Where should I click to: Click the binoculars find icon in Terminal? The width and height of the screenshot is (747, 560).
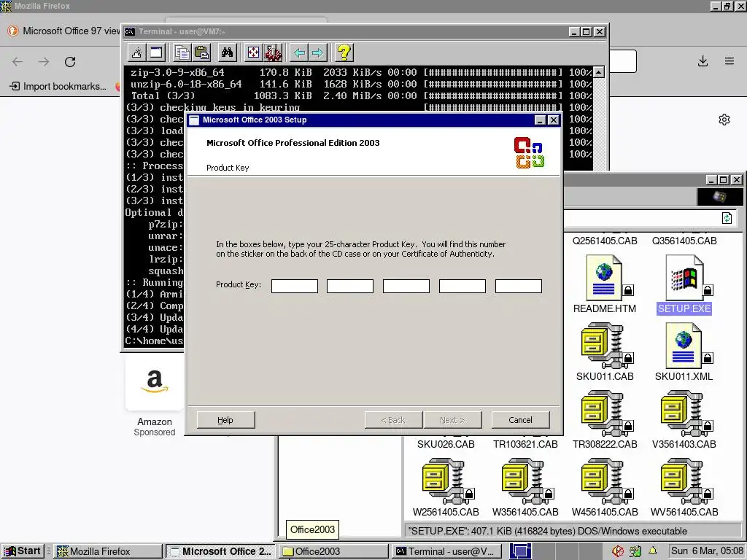pos(228,52)
